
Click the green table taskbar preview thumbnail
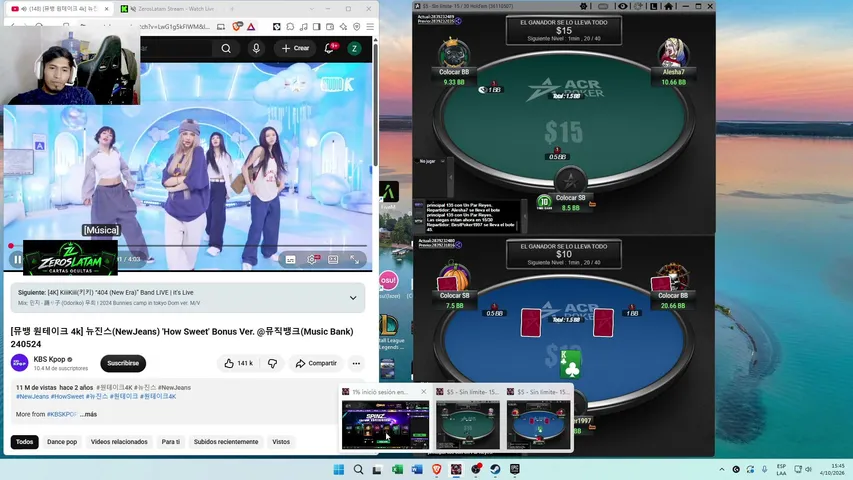coord(468,425)
